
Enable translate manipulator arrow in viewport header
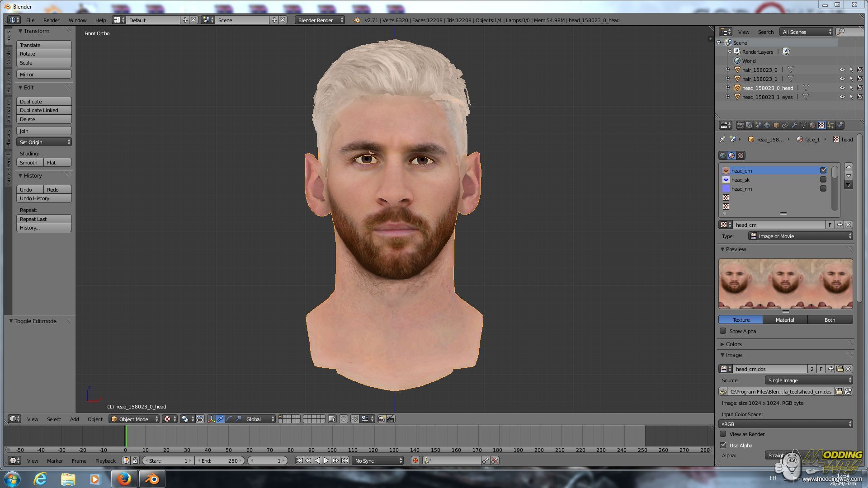(220, 419)
